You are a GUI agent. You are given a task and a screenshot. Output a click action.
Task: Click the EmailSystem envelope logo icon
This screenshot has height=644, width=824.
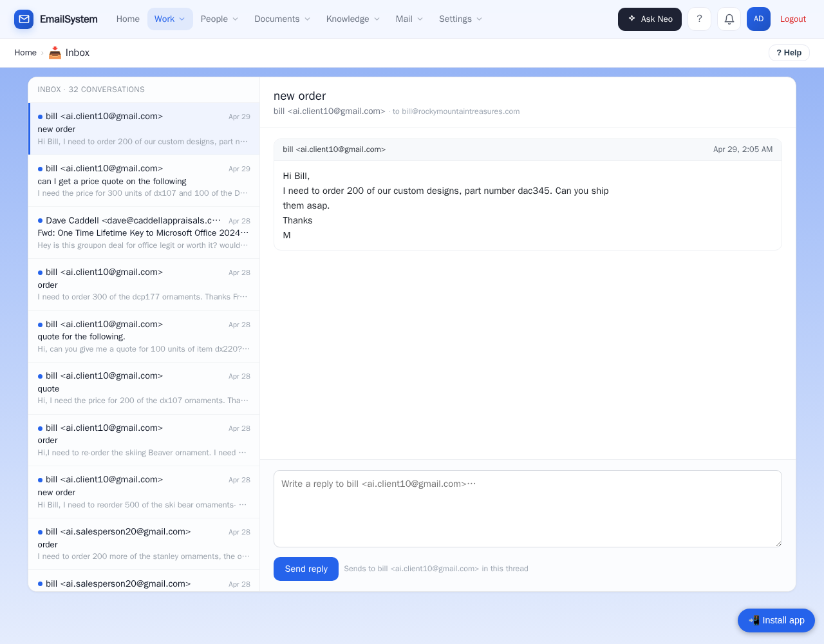coord(24,19)
